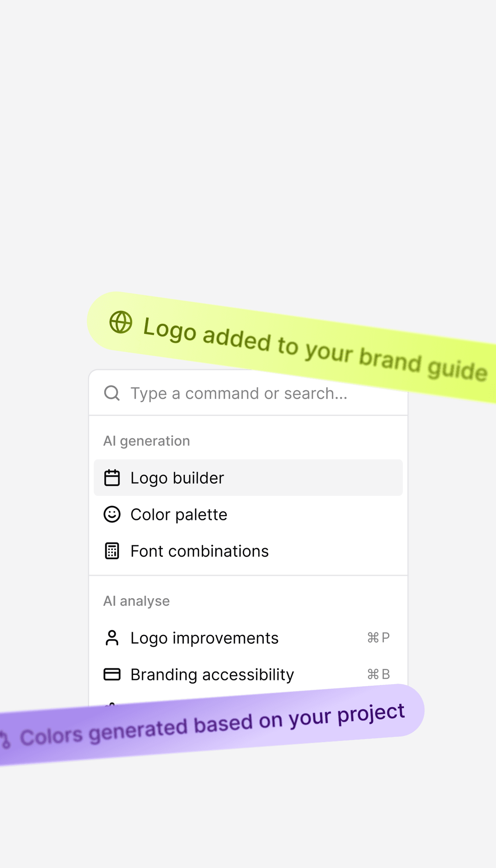Click the calendar icon beside Logo builder
The height and width of the screenshot is (868, 496).
pos(112,478)
